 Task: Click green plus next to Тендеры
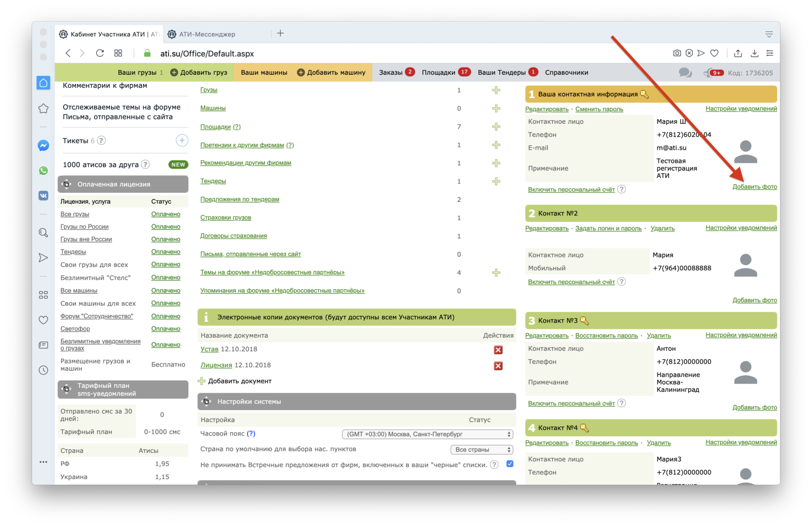pos(496,181)
